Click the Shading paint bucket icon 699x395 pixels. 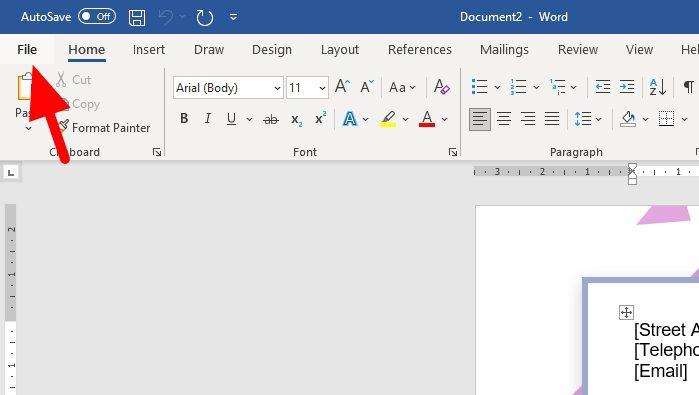[628, 119]
